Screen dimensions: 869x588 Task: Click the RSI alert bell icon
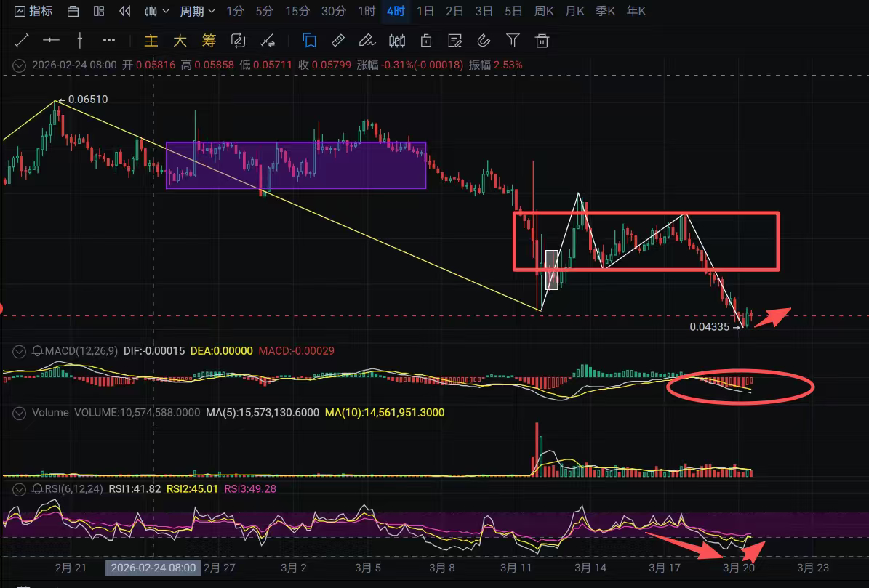coord(37,488)
